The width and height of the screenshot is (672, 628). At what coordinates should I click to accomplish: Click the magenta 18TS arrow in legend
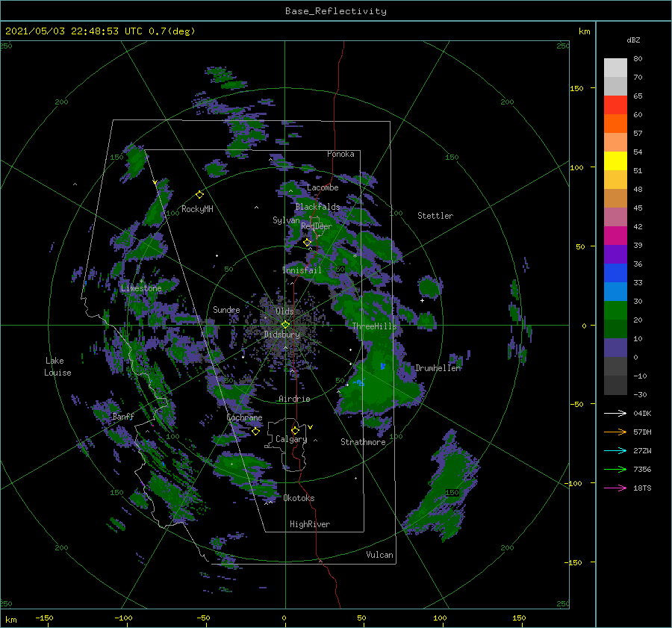click(x=615, y=488)
